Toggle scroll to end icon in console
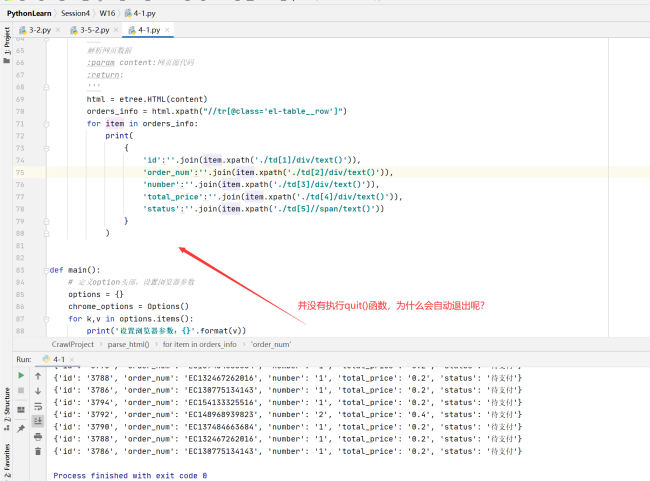Screen dimensions: 650x481 click(x=38, y=421)
